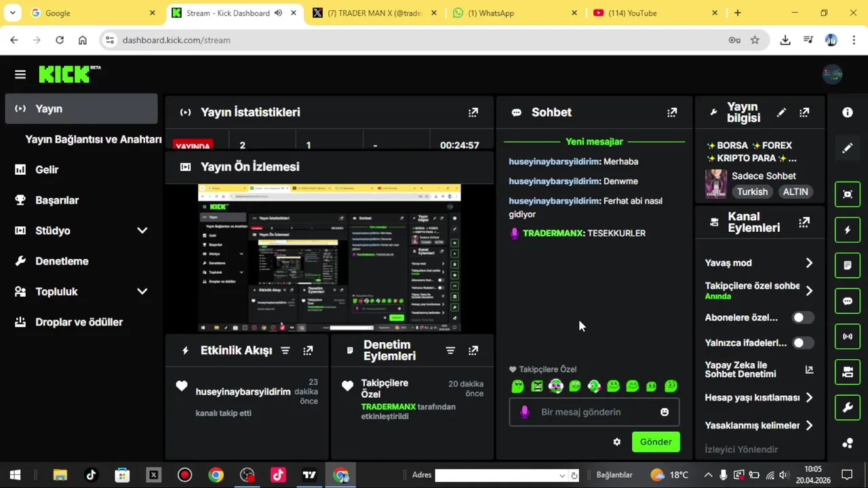Screen dimensions: 868x488
Task: Open the Denetim Eylemleri filter icon
Action: point(450,350)
